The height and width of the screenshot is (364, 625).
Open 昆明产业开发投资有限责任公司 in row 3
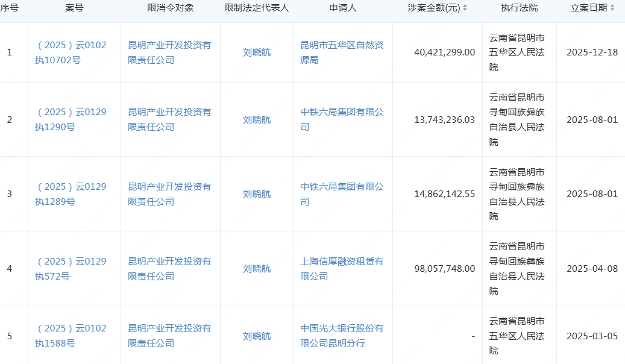[169, 194]
